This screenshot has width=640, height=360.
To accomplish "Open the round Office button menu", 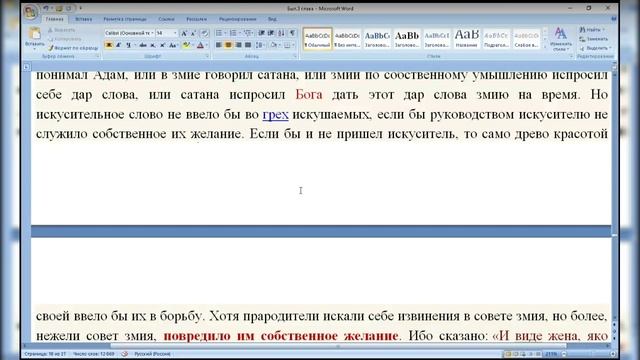I will click(30, 11).
